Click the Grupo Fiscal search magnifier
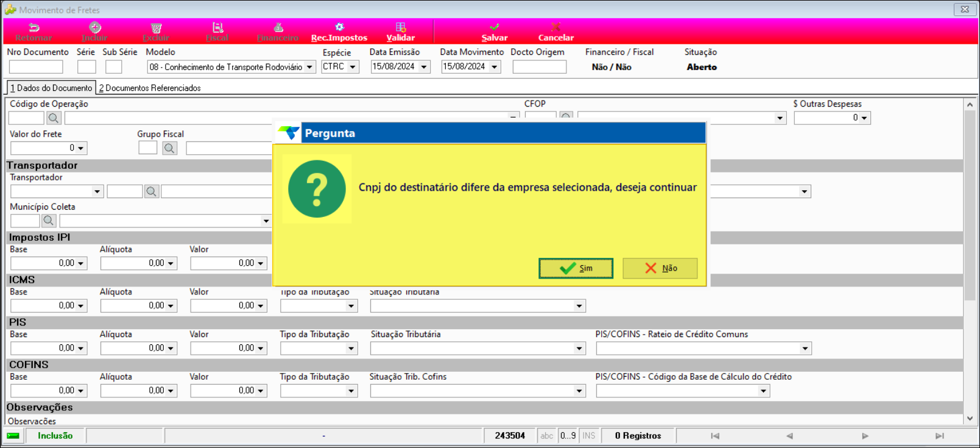980x448 pixels. [x=169, y=148]
